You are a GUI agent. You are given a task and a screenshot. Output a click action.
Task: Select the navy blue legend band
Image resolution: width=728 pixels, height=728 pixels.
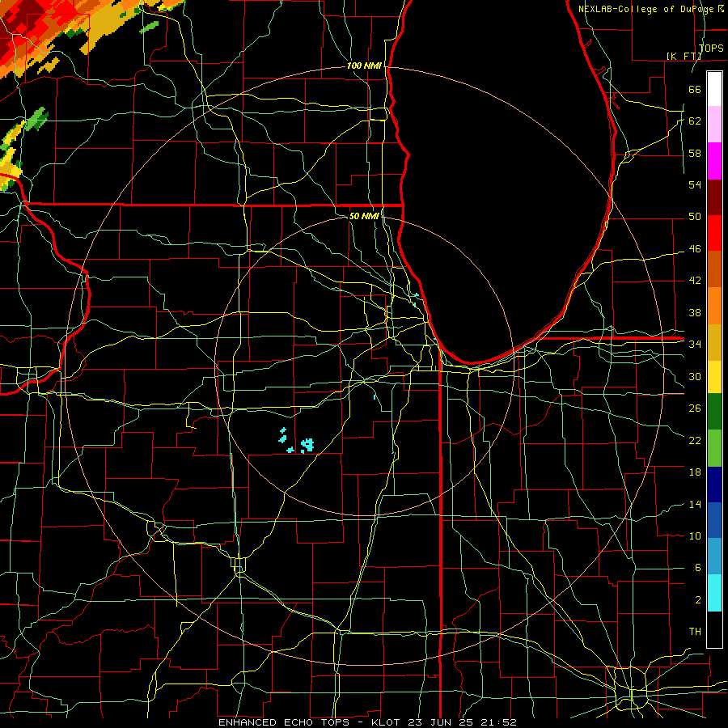click(714, 485)
